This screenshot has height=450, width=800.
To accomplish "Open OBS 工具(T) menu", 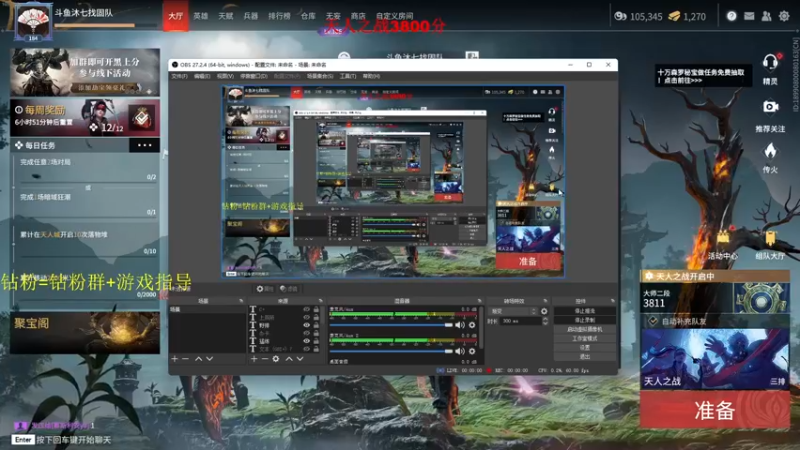I will 348,76.
